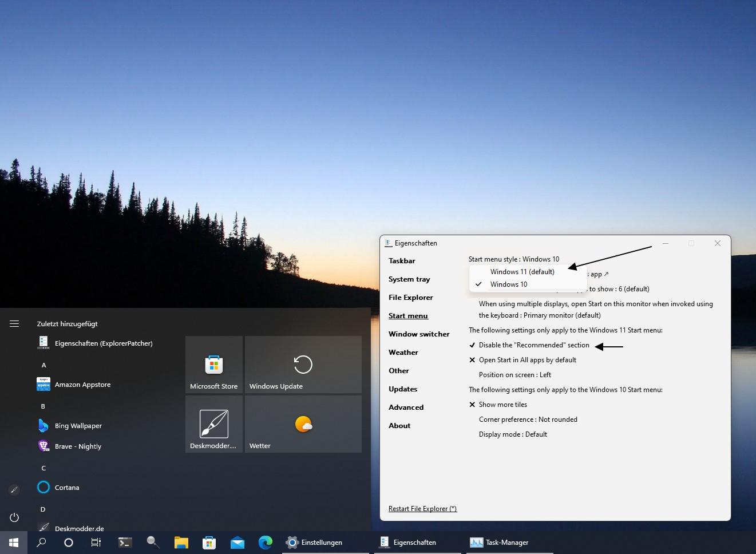Toggle Open Start in All apps by default
The image size is (756, 554).
[x=523, y=360]
